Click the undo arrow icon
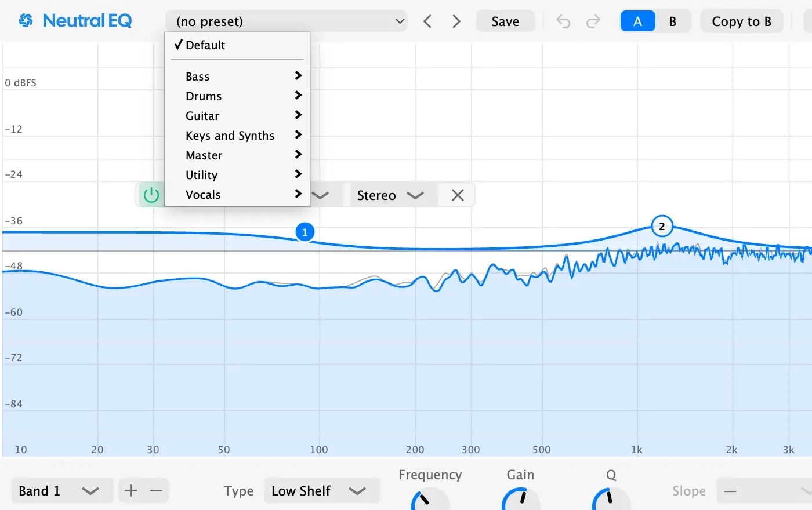 (x=563, y=21)
